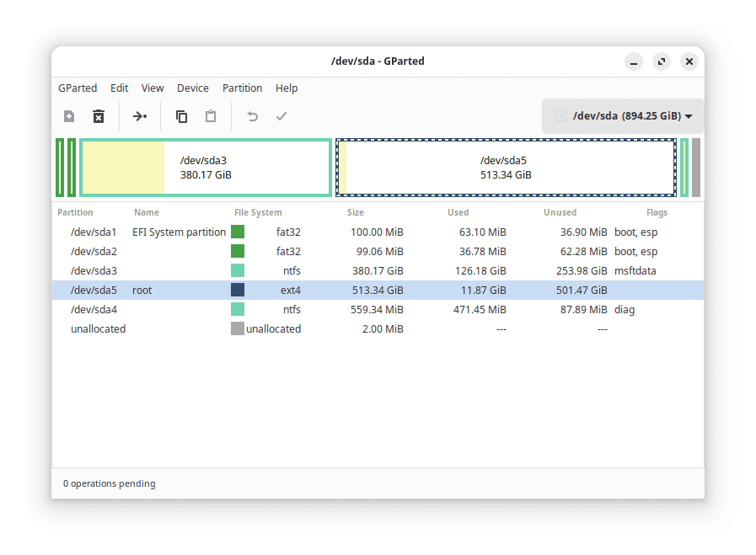Click the '2.00 MiB' size cell
Image resolution: width=756 pixels, height=555 pixels.
383,329
